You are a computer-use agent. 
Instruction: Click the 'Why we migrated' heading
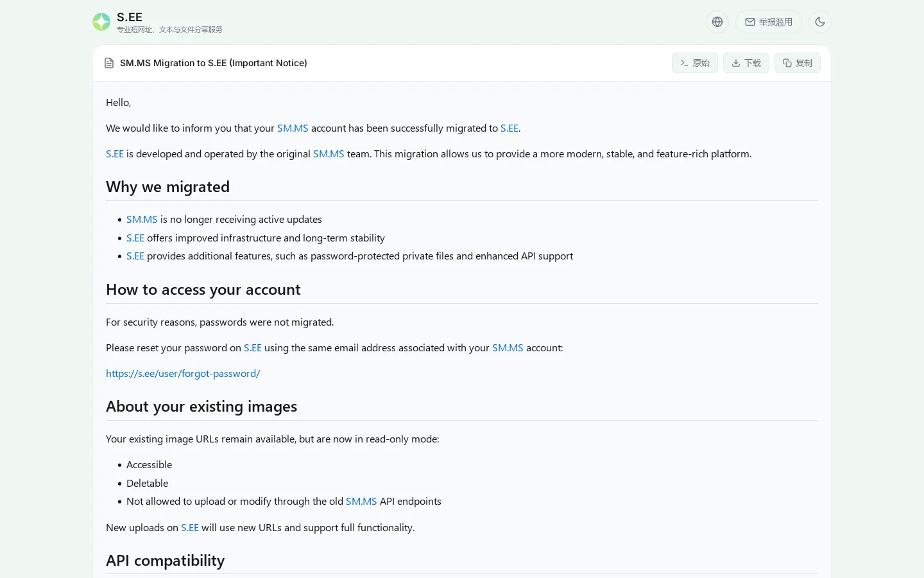coord(167,187)
